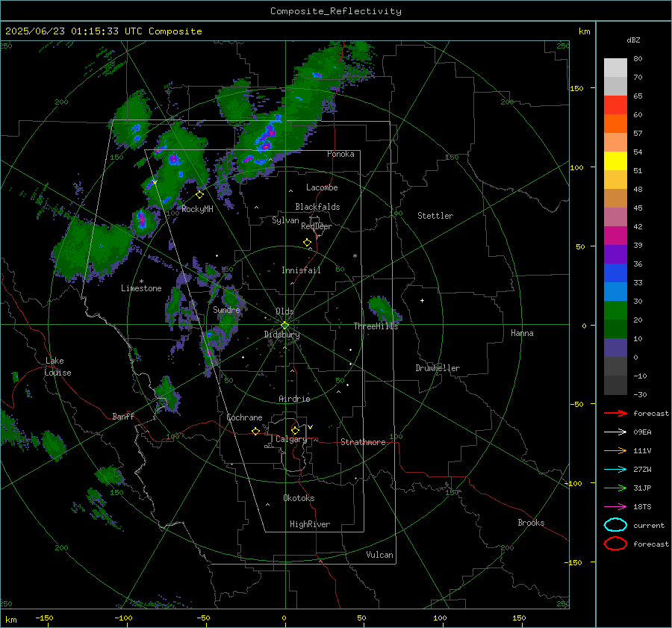Click the RedDeer city label
Image resolution: width=672 pixels, height=628 pixels.
[317, 226]
